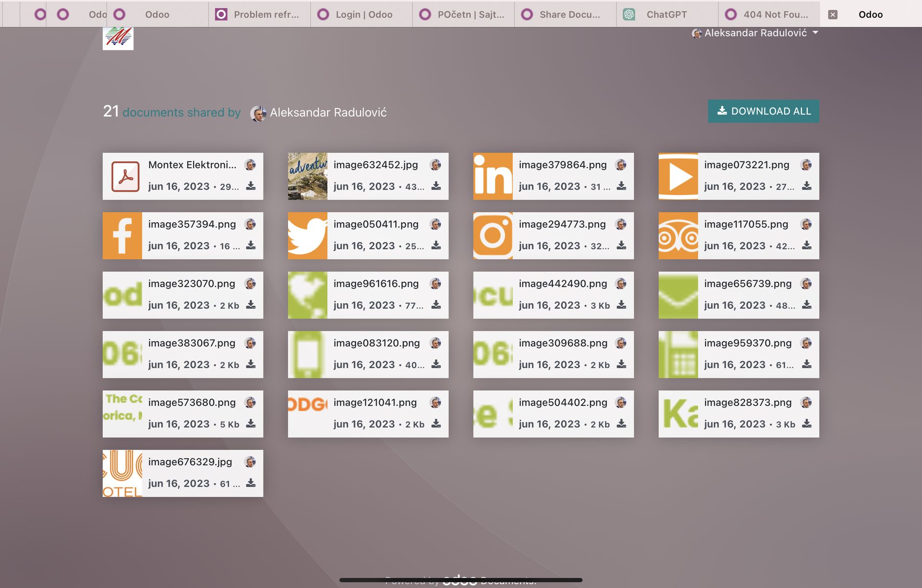922x588 pixels.
Task: Click the DOWNLOAD ALL button
Action: pos(764,111)
